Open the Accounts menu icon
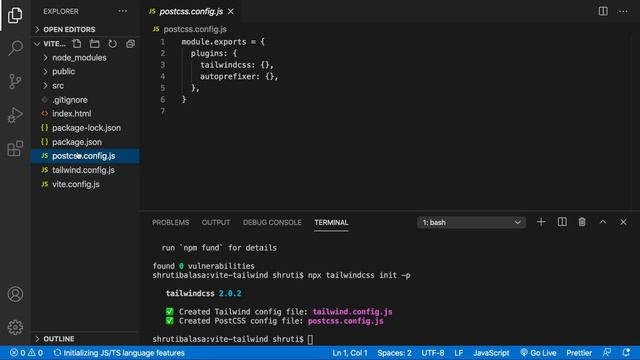640x360 pixels. pyautogui.click(x=15, y=294)
